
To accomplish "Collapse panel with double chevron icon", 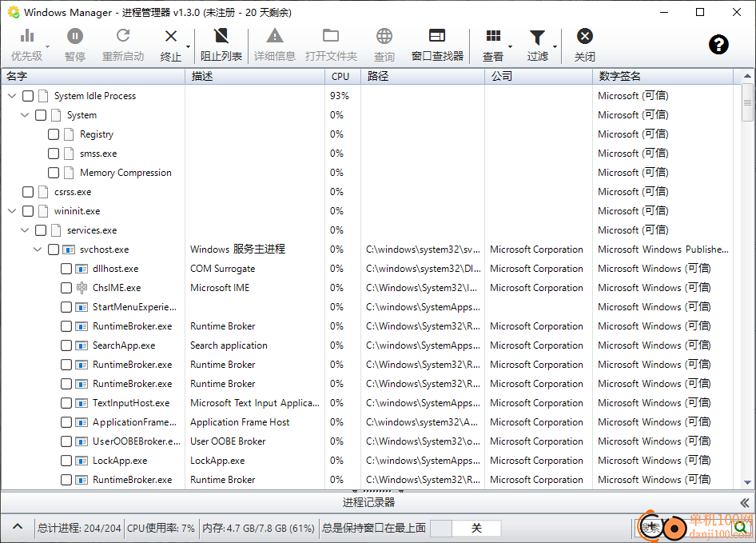I will (x=745, y=503).
